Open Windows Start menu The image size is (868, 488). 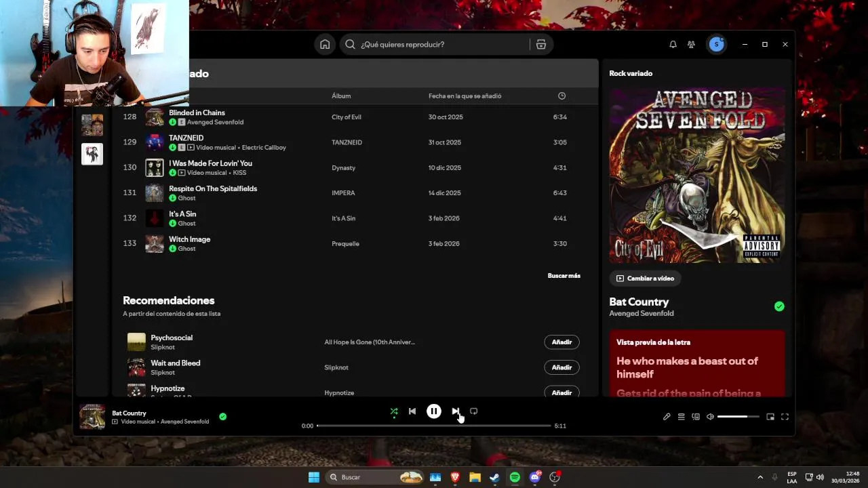coord(314,477)
